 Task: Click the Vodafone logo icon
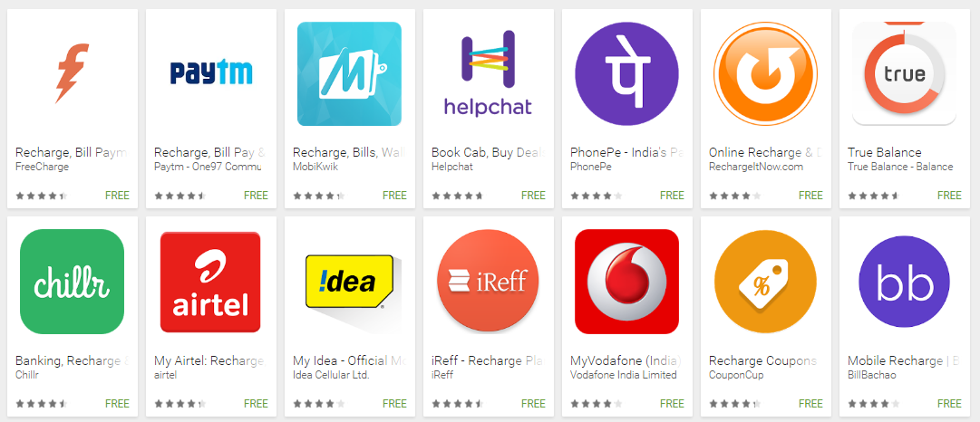pyautogui.click(x=626, y=282)
